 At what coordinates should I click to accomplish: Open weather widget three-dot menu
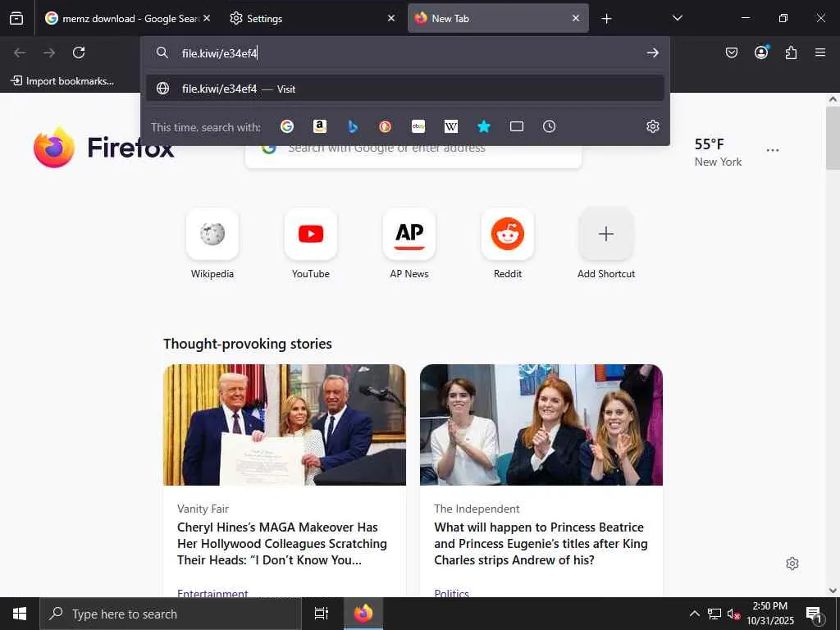coord(773,151)
